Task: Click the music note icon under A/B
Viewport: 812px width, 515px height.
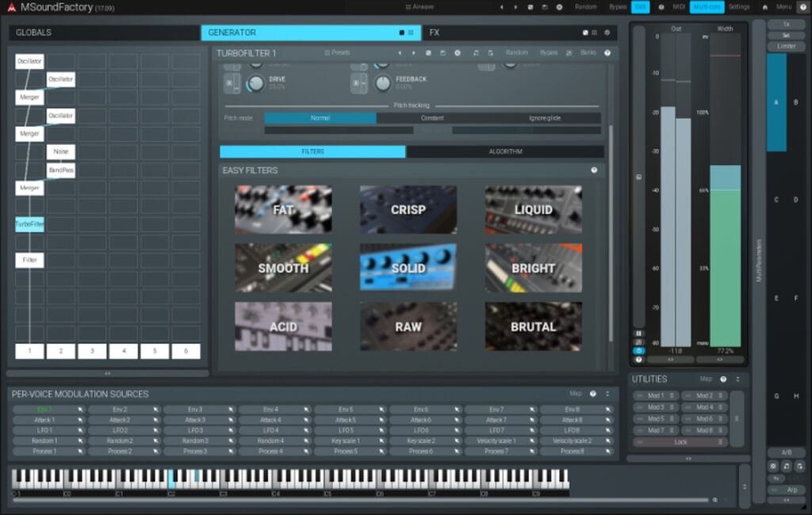Action: (x=787, y=467)
